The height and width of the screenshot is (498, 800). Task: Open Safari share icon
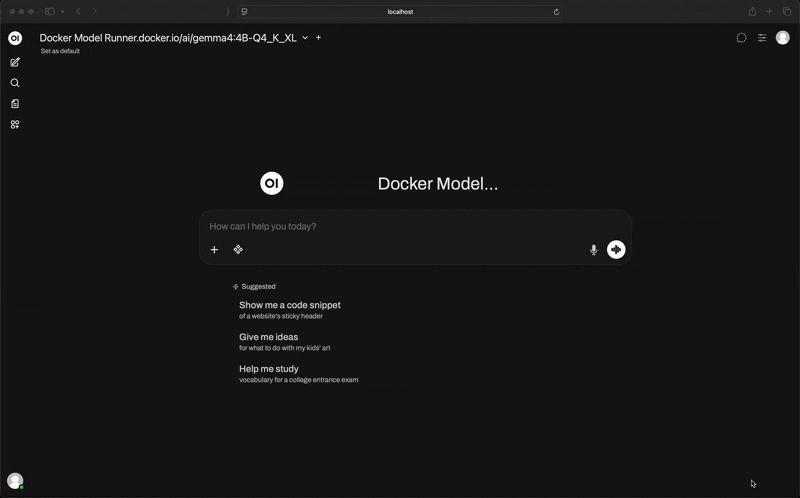click(x=752, y=11)
